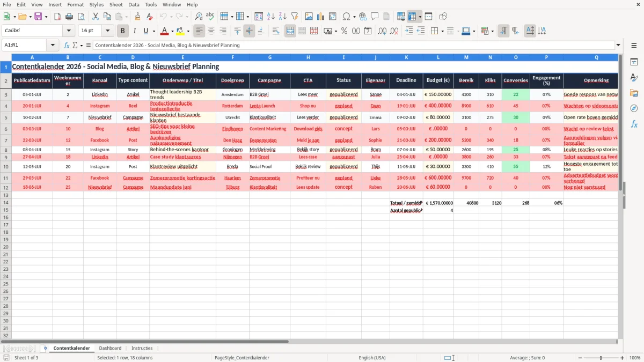Click the Insert Comment speech bubble icon

click(x=375, y=17)
